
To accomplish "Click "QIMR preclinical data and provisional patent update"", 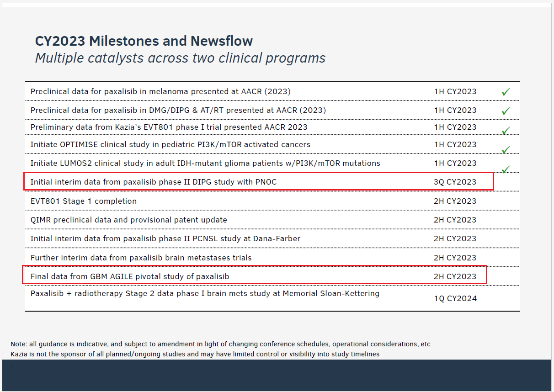I will point(129,220).
